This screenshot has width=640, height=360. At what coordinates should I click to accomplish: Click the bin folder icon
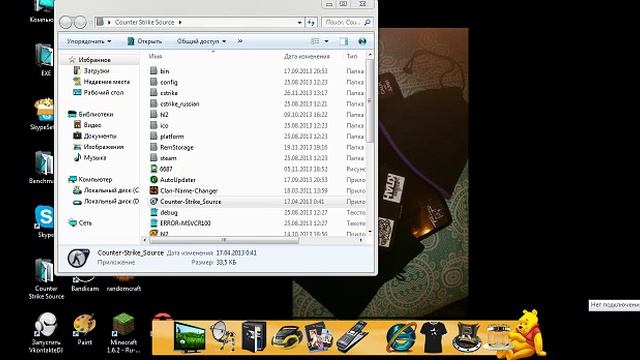pyautogui.click(x=153, y=71)
